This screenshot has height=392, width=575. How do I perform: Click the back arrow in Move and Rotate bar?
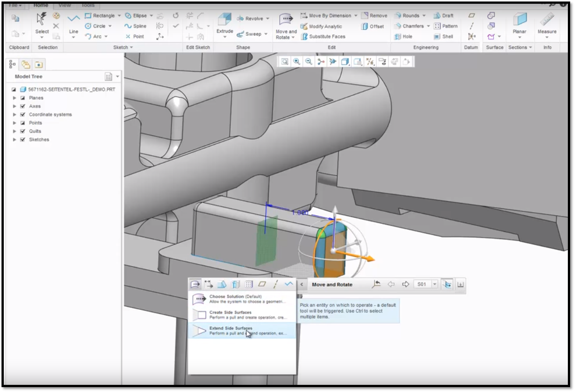click(x=391, y=284)
